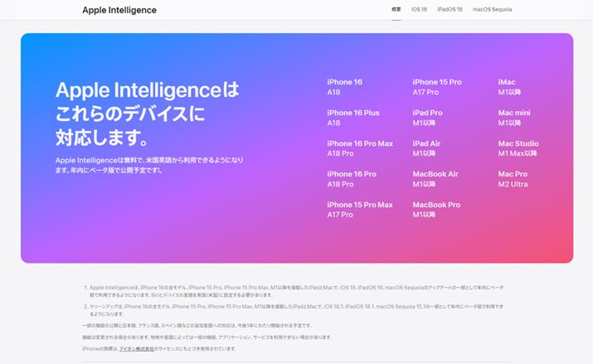Select the 概要 overview tab

point(396,9)
